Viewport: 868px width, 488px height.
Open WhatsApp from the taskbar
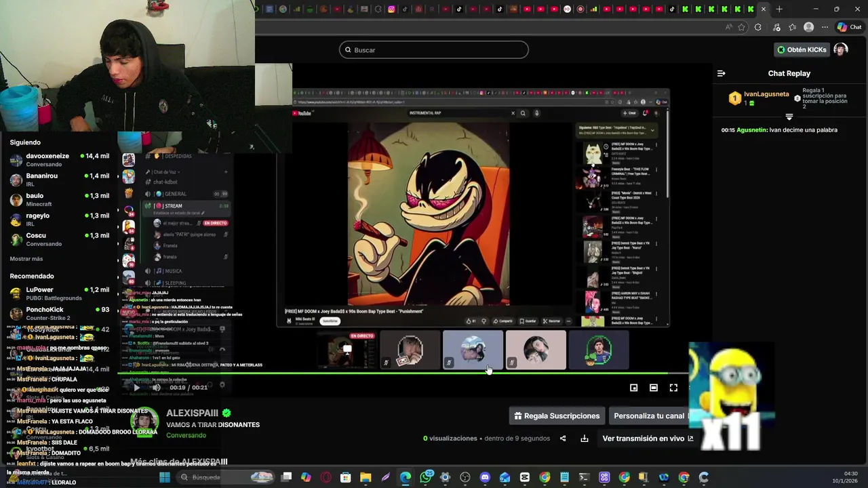pos(426,477)
